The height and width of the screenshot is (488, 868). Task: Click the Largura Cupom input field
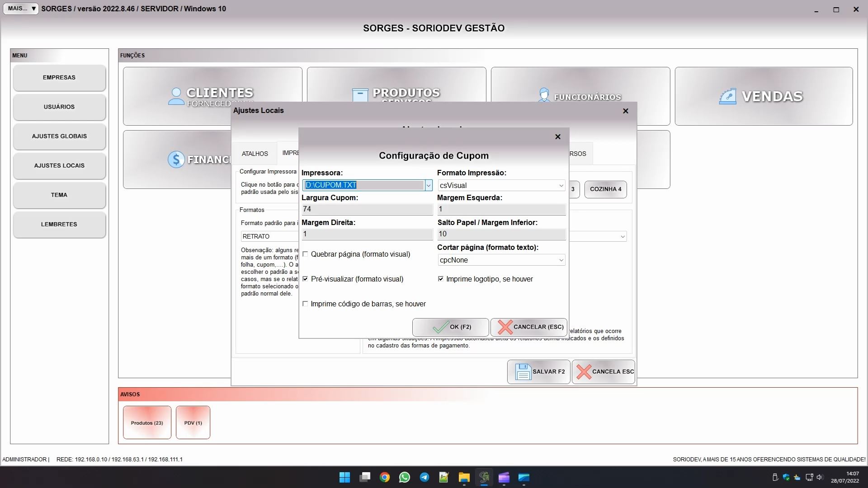(x=367, y=209)
